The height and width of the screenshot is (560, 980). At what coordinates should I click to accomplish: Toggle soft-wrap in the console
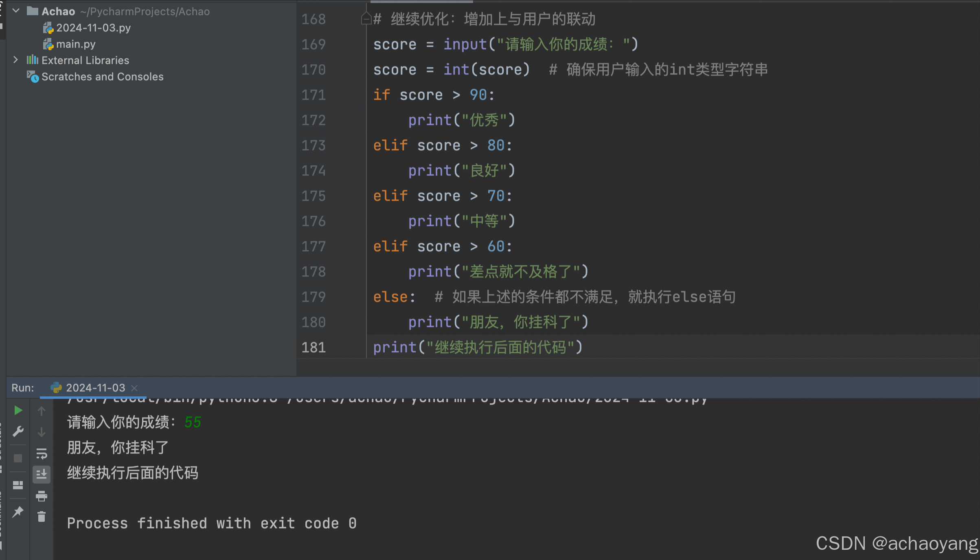click(x=41, y=453)
